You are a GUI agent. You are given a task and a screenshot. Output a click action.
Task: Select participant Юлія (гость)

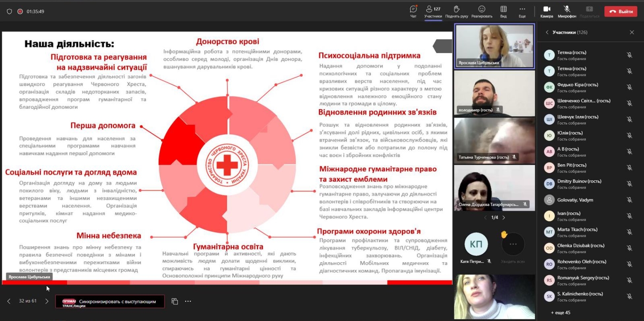(588, 136)
